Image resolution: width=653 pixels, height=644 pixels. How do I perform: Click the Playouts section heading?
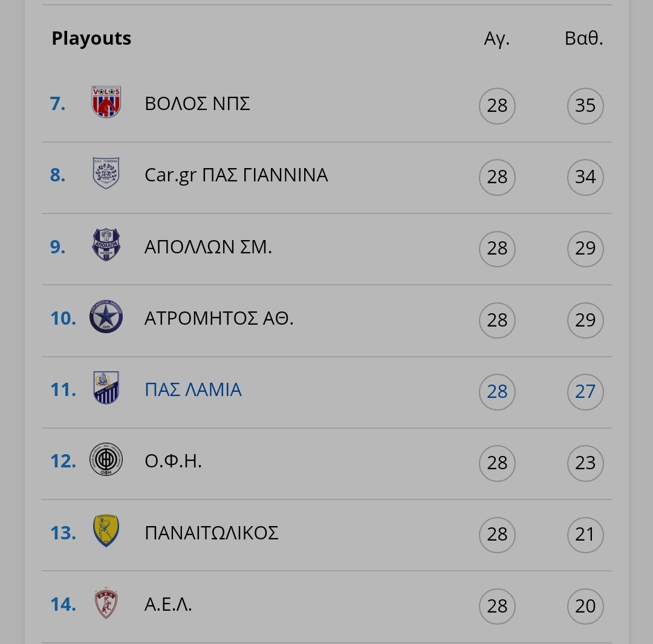click(91, 38)
